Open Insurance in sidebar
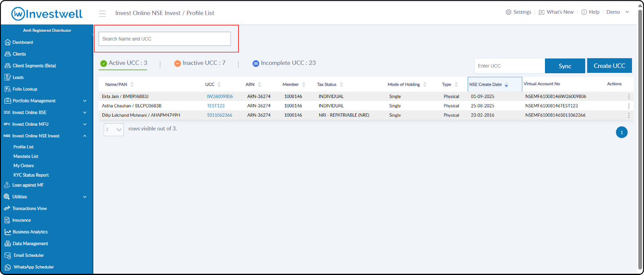644x275 pixels. point(18,220)
